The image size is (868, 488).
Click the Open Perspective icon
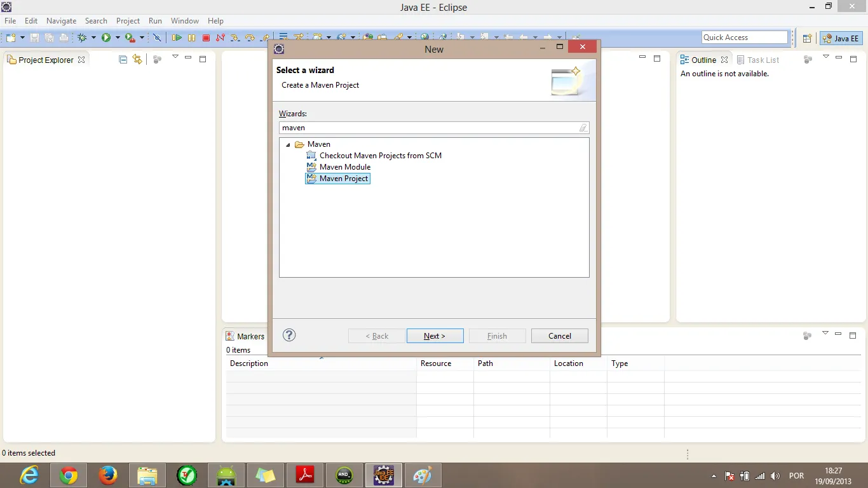pos(807,38)
